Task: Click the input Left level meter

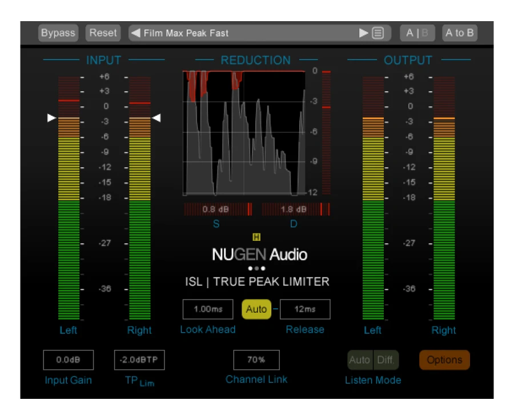Action: 69,198
